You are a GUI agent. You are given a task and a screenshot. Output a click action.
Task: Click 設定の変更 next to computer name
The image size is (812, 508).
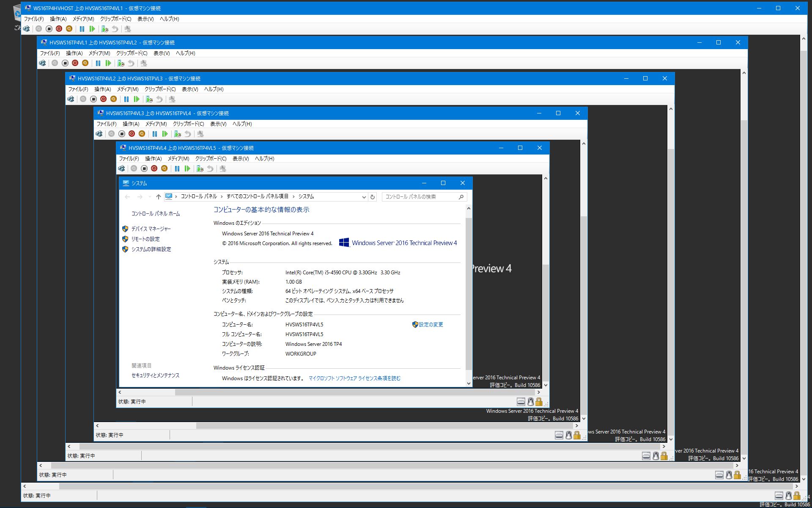tap(431, 325)
